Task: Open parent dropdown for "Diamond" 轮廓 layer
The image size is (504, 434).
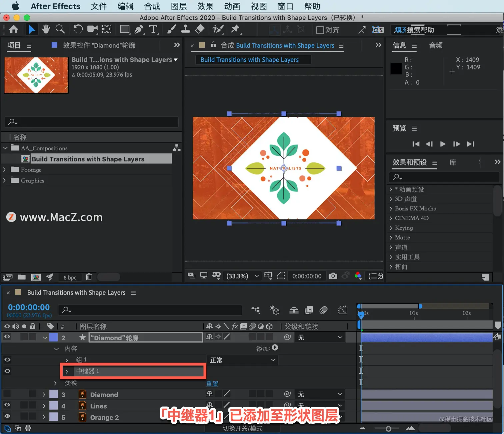Action: coord(320,337)
